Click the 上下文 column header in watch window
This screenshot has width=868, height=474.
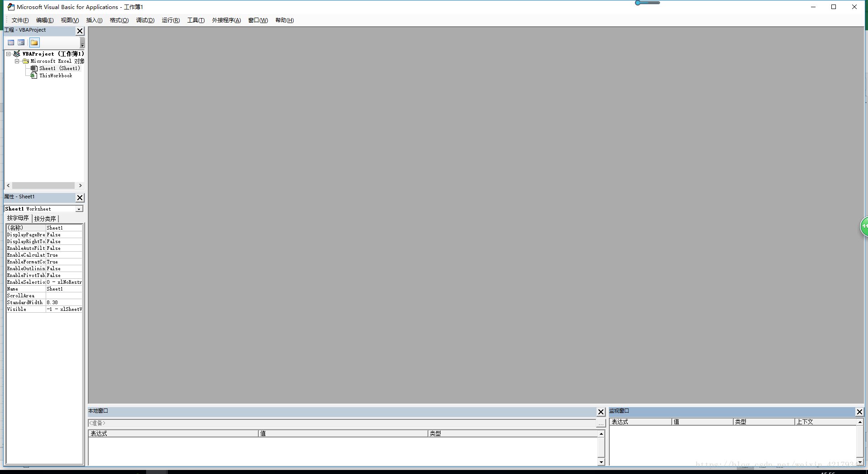pyautogui.click(x=825, y=422)
